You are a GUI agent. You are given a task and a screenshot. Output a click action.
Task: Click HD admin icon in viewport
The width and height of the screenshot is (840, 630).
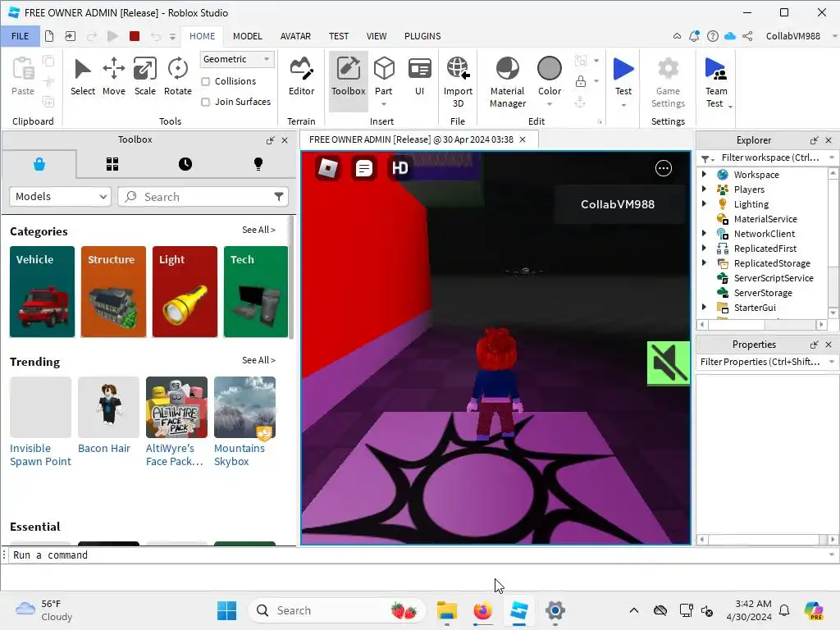pyautogui.click(x=399, y=168)
